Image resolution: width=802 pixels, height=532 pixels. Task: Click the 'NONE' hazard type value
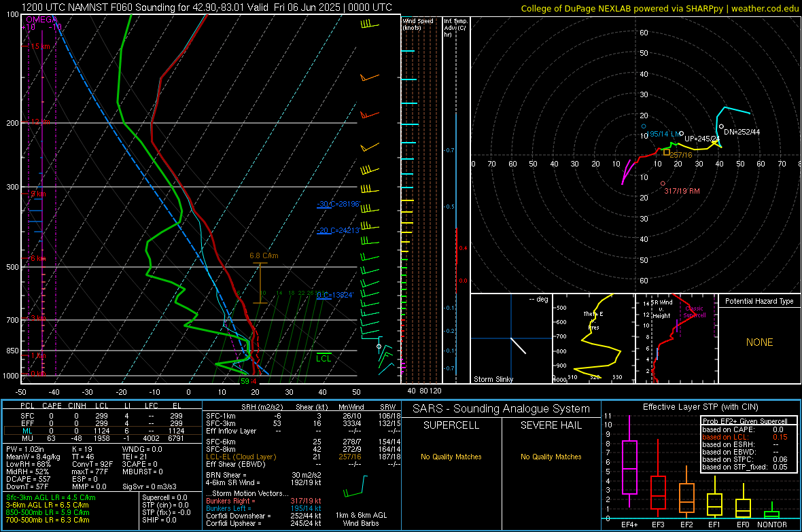pos(759,342)
